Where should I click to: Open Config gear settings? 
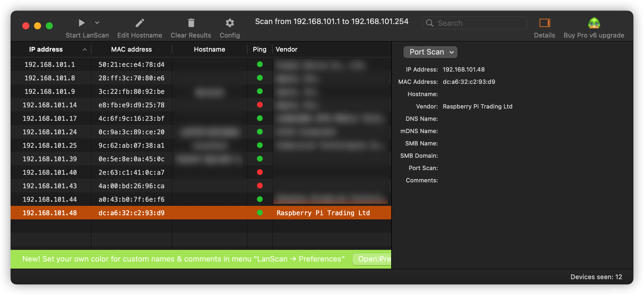pyautogui.click(x=230, y=23)
